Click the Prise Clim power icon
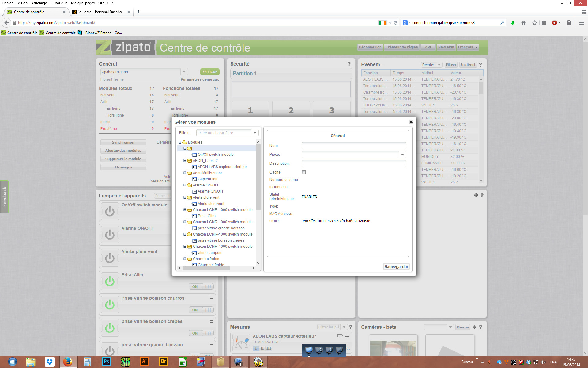The image size is (588, 368). coord(110,281)
